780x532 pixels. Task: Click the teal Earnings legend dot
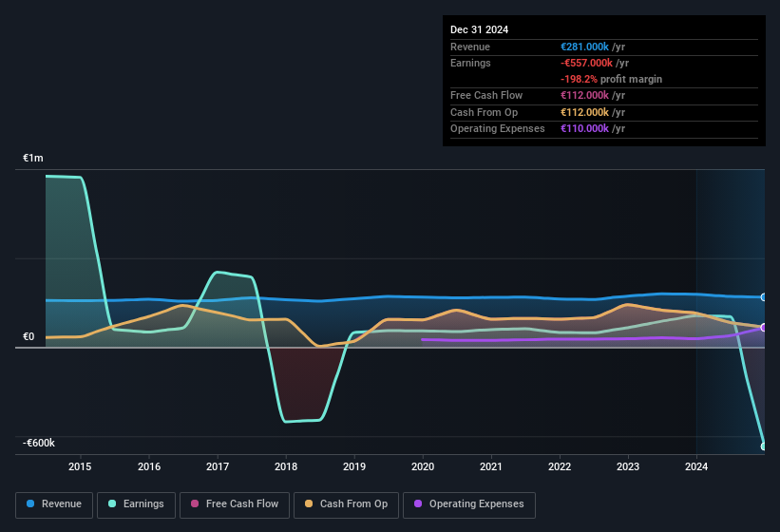[113, 504]
